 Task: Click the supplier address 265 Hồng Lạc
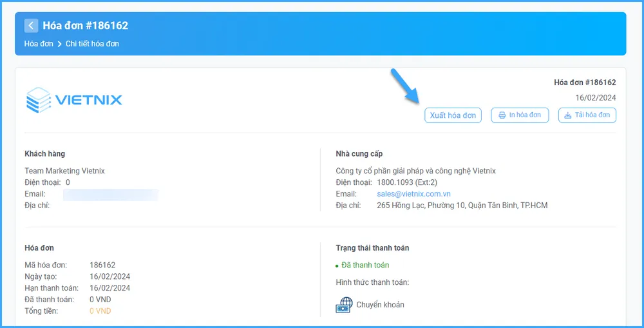coord(462,206)
